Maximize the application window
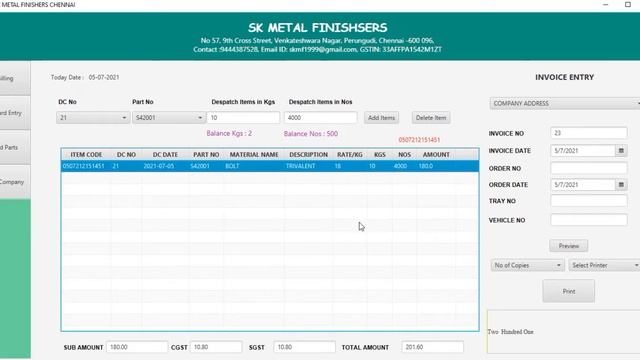This screenshot has height=360, width=640. pyautogui.click(x=628, y=4)
